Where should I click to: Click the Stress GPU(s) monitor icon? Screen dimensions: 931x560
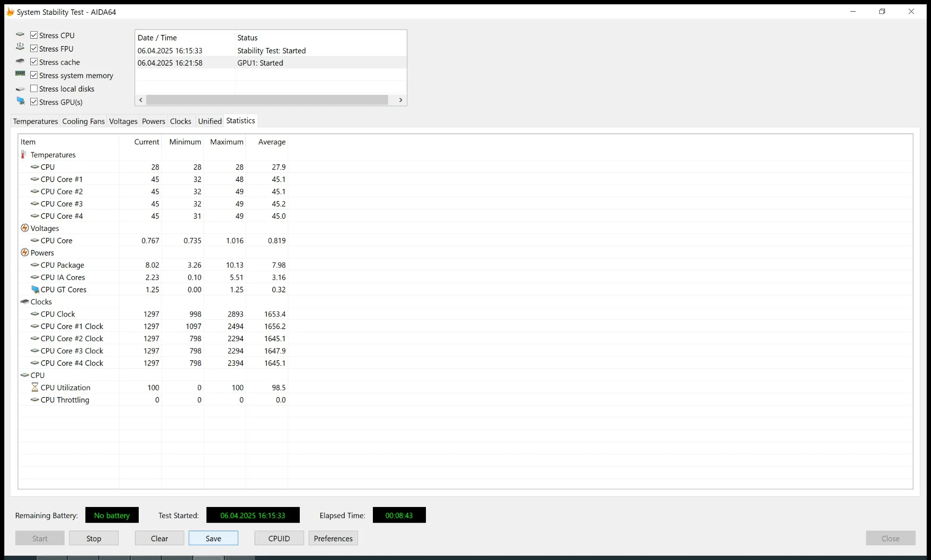point(20,101)
